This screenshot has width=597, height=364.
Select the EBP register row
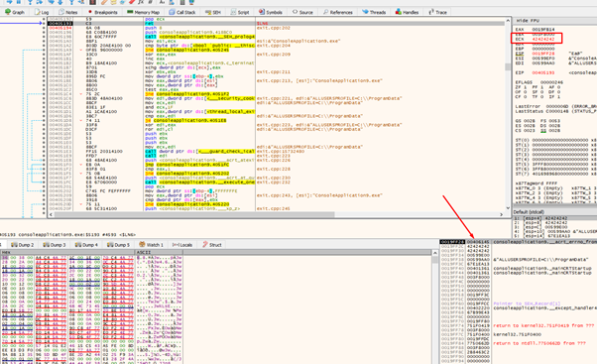point(535,49)
